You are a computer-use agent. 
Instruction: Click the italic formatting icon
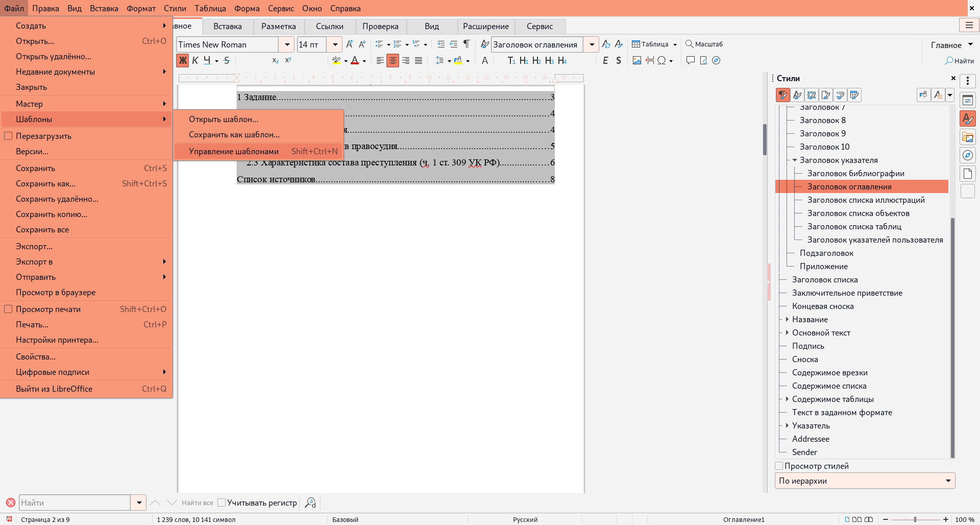(195, 61)
